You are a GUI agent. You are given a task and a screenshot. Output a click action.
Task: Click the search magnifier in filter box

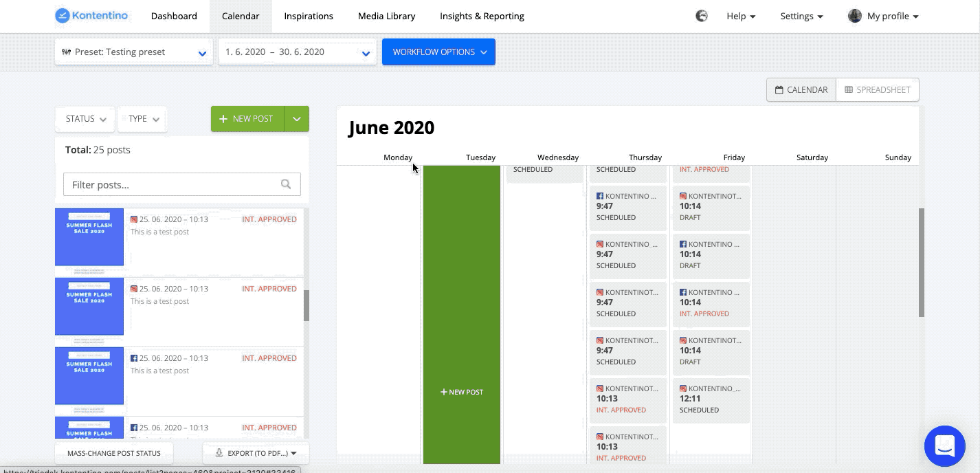point(286,184)
